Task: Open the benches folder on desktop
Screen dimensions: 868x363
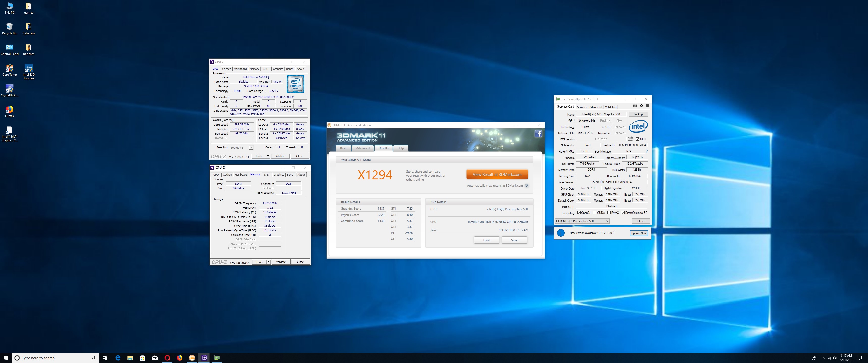Action: coord(29,50)
